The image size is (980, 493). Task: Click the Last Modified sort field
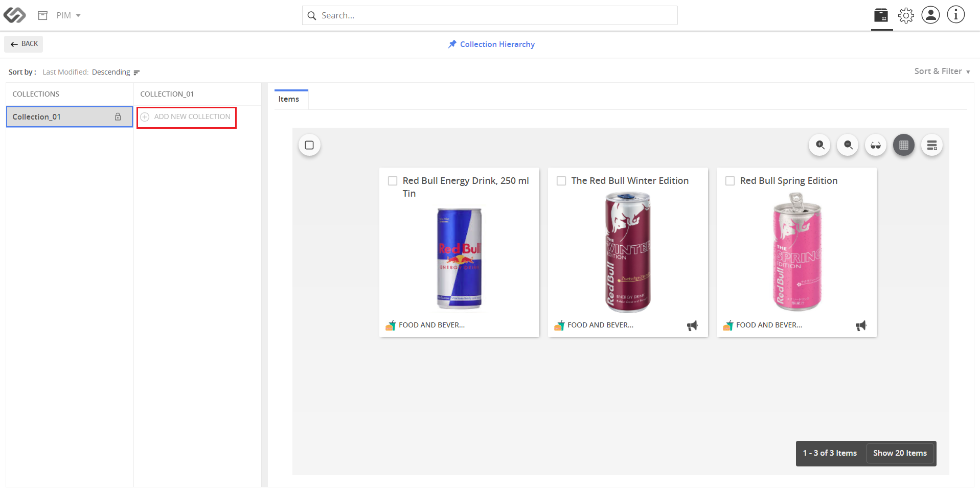pyautogui.click(x=65, y=72)
